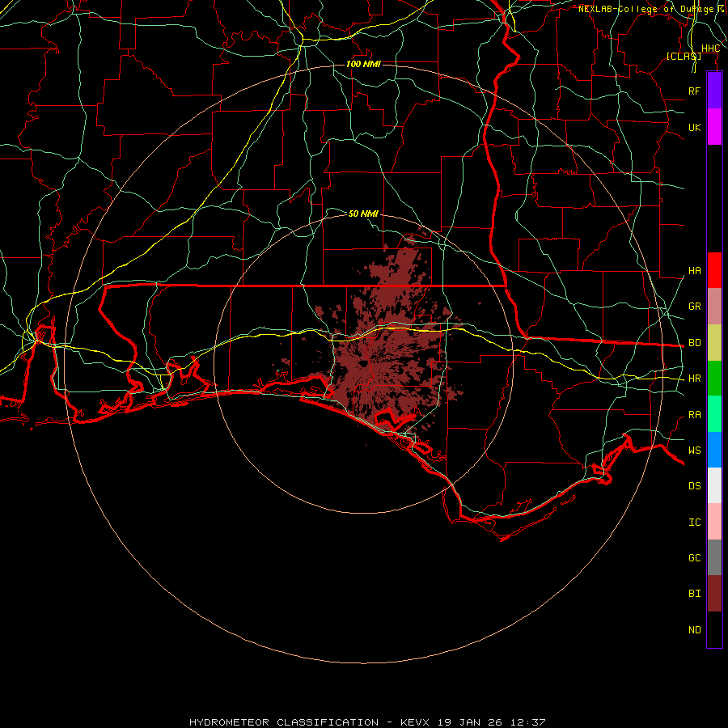Click the "[CLAS]" unit label
Screen dimensions: 728x728
(x=684, y=57)
